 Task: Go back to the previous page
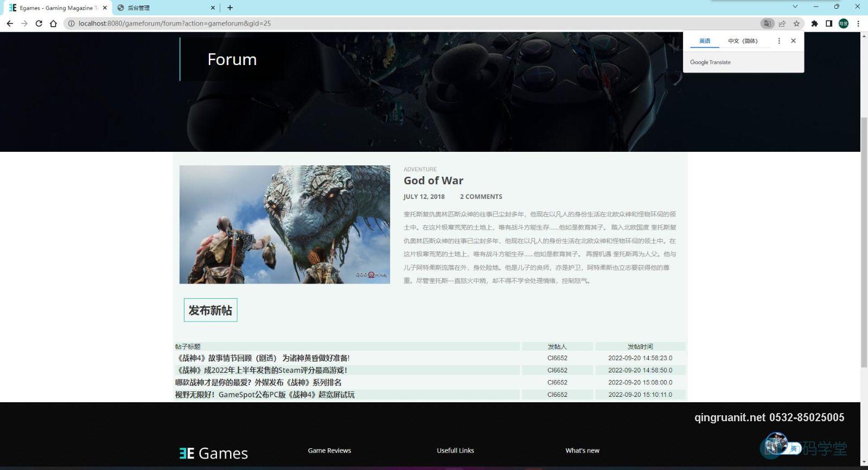(10, 23)
